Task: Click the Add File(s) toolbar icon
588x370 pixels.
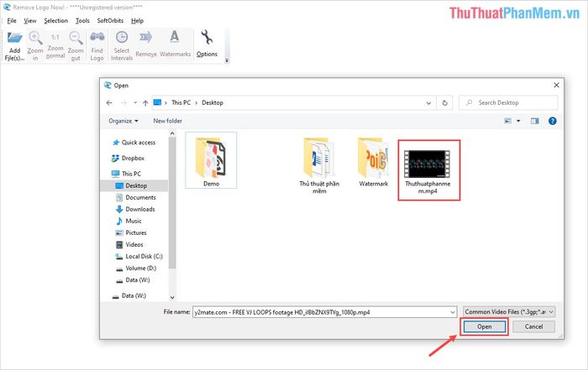Action: (15, 46)
